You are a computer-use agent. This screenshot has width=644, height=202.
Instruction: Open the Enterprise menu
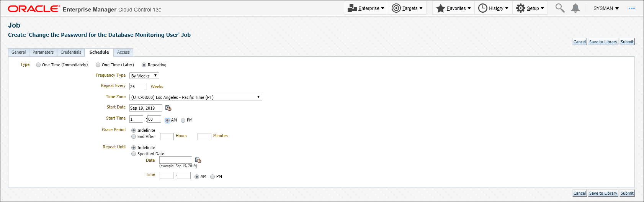coord(366,8)
